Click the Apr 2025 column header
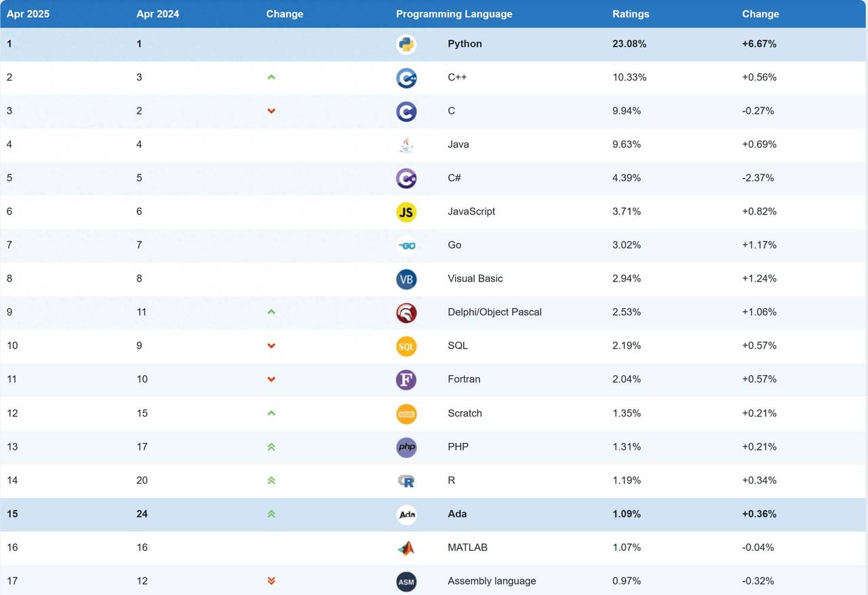Viewport: 868px width, 595px height. pyautogui.click(x=28, y=14)
